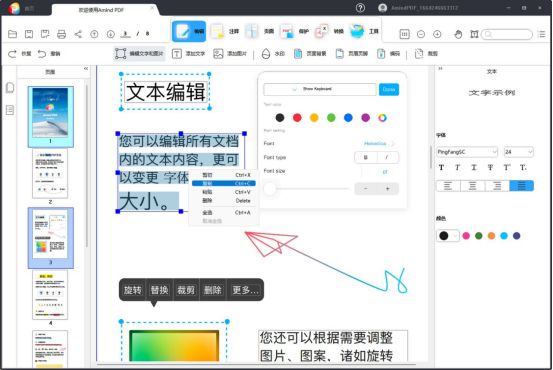Choose Copy Ctrl+C in context menu
This screenshot has height=370, width=553.
pos(224,183)
